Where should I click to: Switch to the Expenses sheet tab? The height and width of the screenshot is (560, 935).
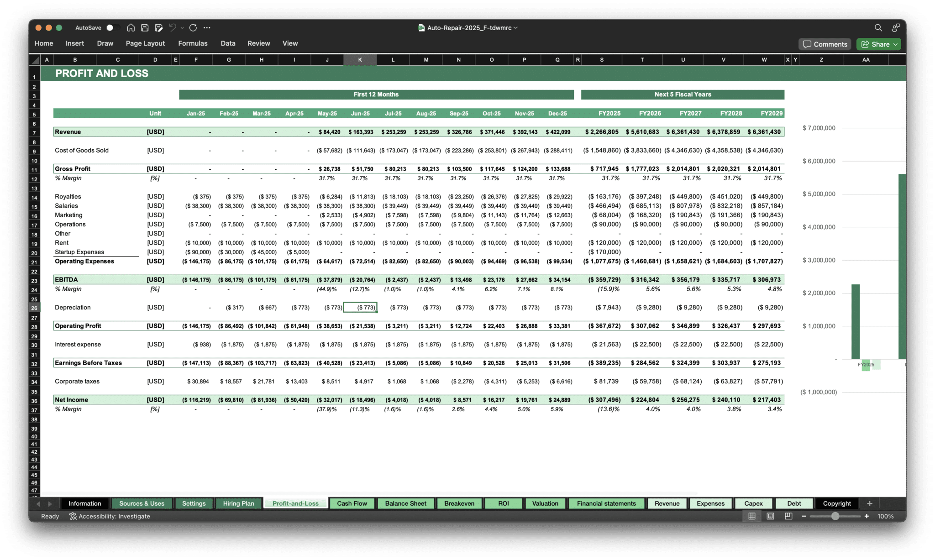710,503
